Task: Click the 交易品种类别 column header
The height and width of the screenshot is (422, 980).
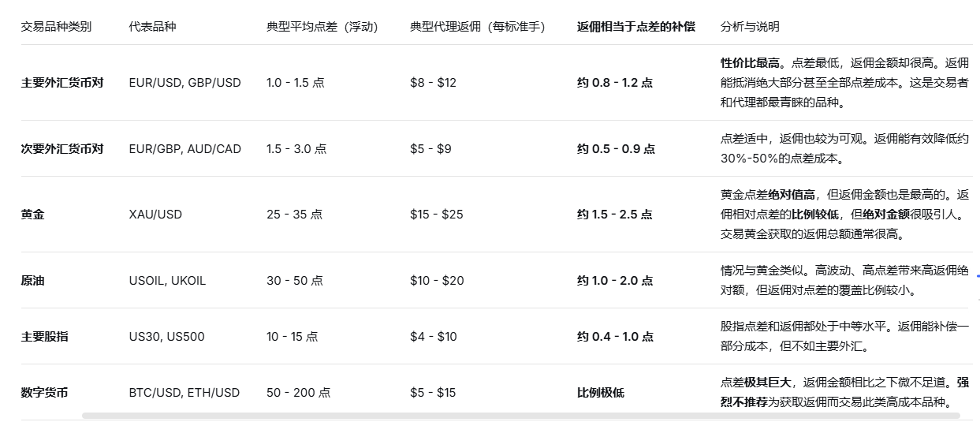Action: point(56,27)
